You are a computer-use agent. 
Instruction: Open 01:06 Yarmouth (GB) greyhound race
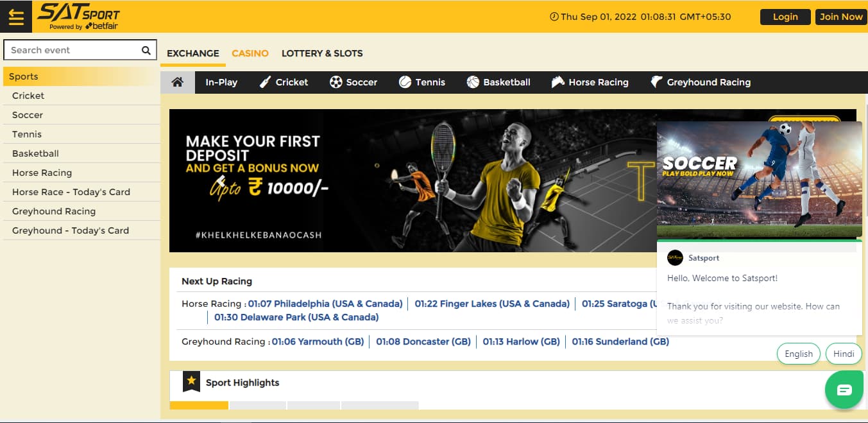[318, 341]
